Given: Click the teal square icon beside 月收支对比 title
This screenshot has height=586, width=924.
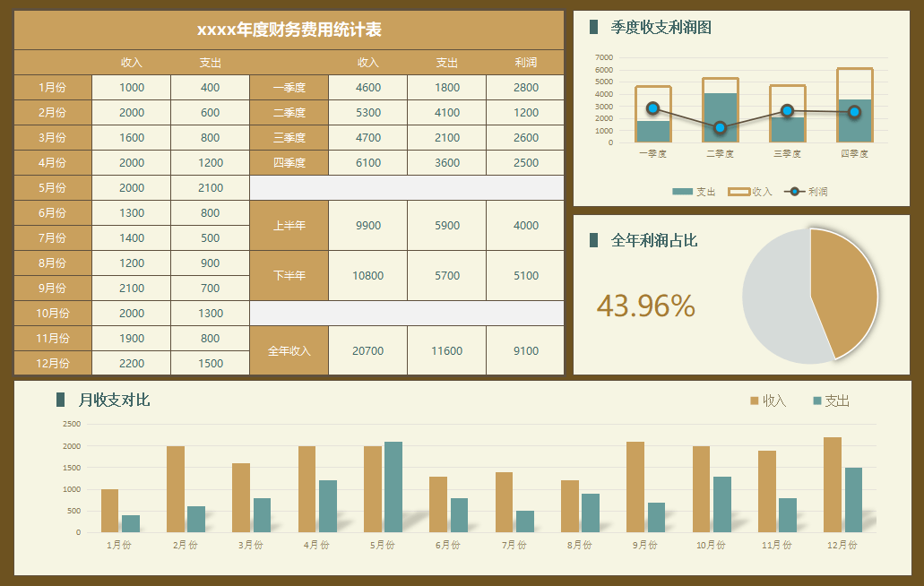Looking at the screenshot, I should tap(59, 401).
